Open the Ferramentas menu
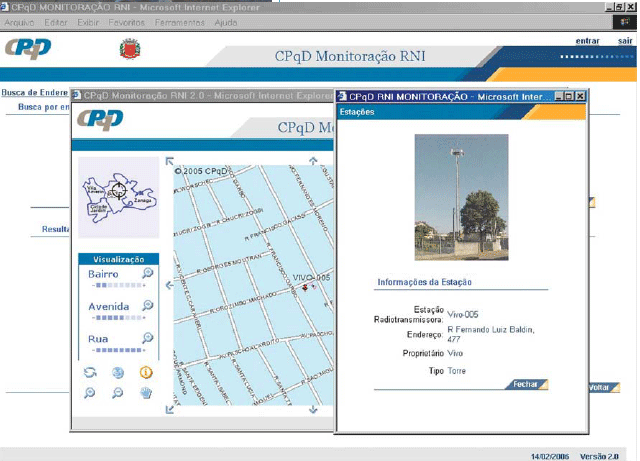Viewport: 640px width, 461px height. coord(180,23)
